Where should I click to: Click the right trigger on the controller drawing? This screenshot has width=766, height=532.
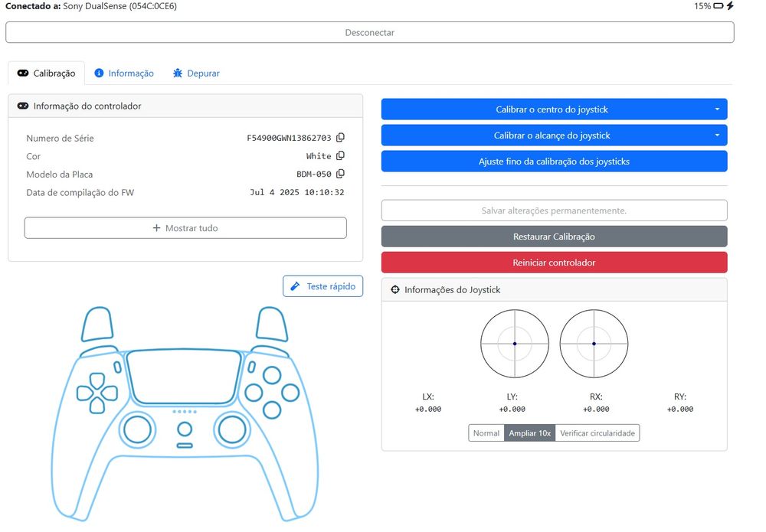coord(272,324)
